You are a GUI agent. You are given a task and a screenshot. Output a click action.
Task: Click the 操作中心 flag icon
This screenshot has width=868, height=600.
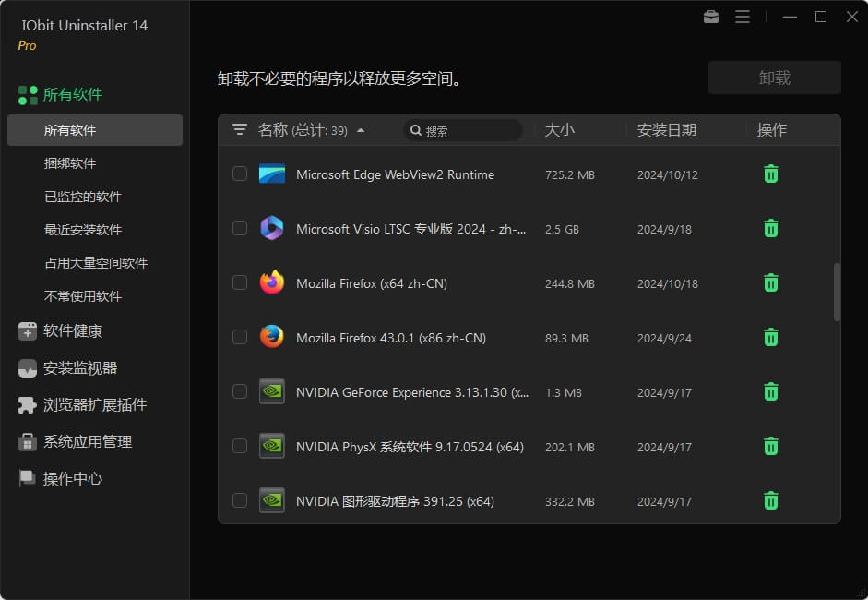(27, 478)
